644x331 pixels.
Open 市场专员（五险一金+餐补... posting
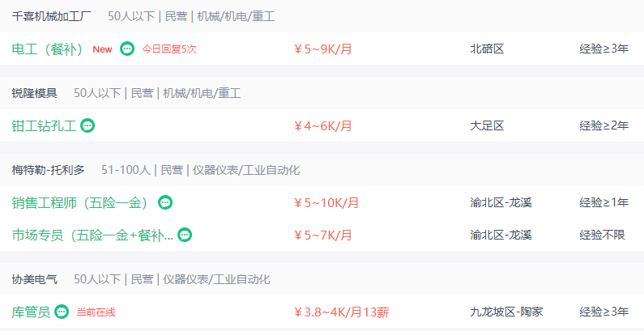point(92,235)
